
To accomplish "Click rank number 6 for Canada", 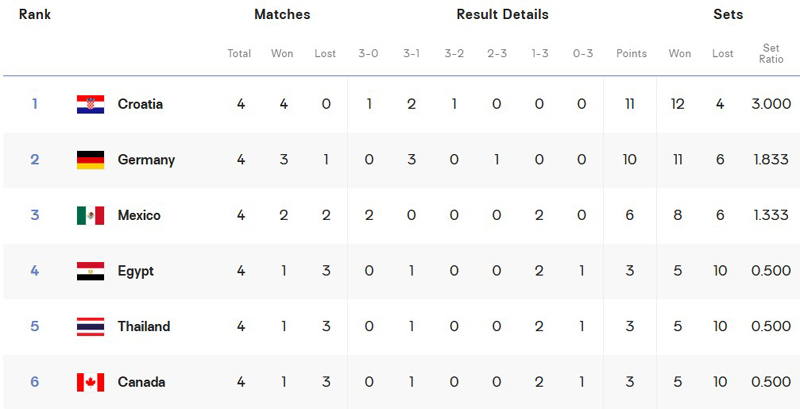I will coord(35,382).
